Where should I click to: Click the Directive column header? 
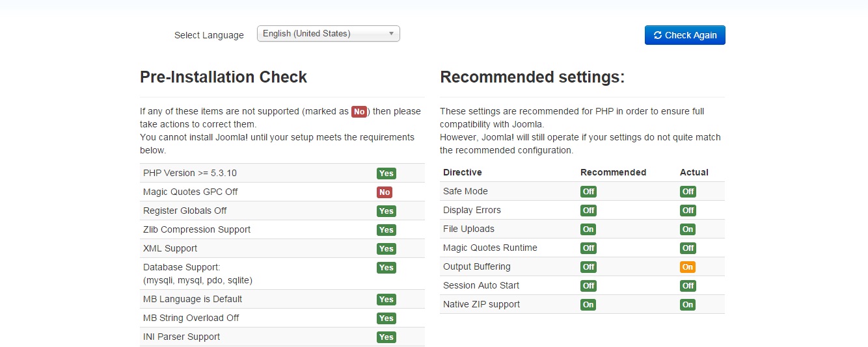(x=462, y=172)
